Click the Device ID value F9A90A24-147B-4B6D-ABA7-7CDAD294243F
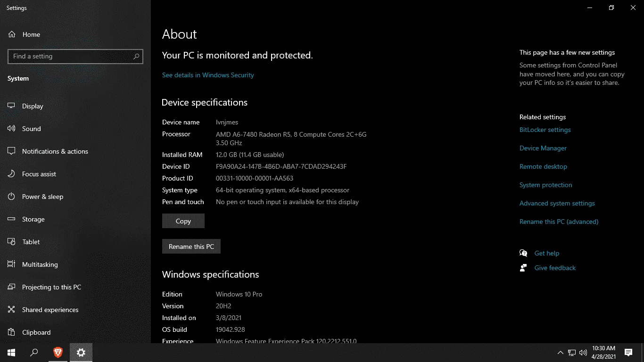The image size is (644, 362). pos(281,166)
